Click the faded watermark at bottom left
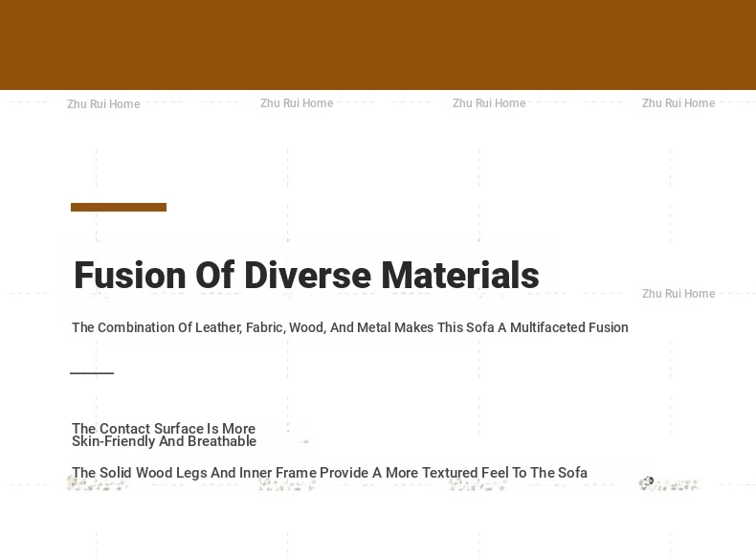The width and height of the screenshot is (756, 559). (x=97, y=485)
